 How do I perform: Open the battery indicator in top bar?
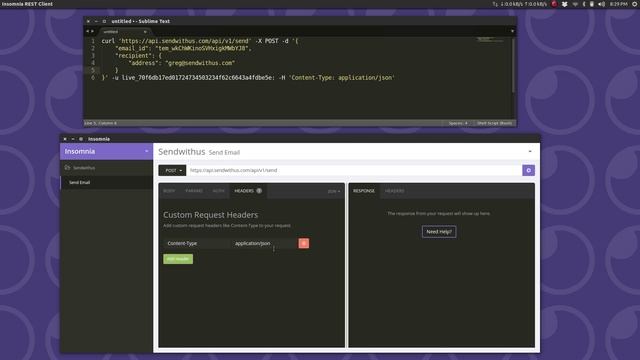point(591,4)
